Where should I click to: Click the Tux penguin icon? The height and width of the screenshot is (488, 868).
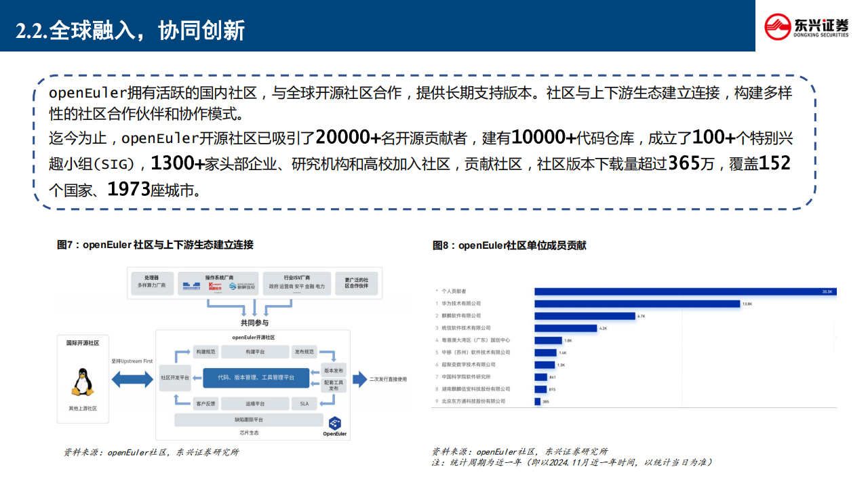(82, 382)
